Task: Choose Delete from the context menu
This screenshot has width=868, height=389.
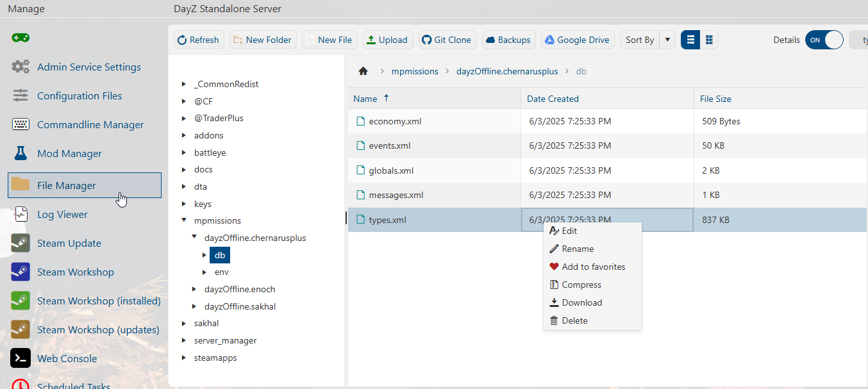Action: tap(592, 320)
